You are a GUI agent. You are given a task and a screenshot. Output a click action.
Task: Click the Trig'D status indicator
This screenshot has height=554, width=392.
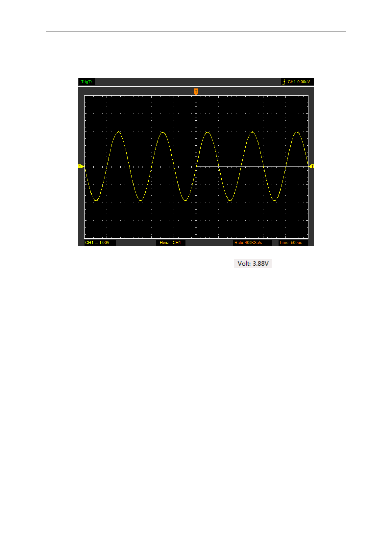tap(87, 82)
